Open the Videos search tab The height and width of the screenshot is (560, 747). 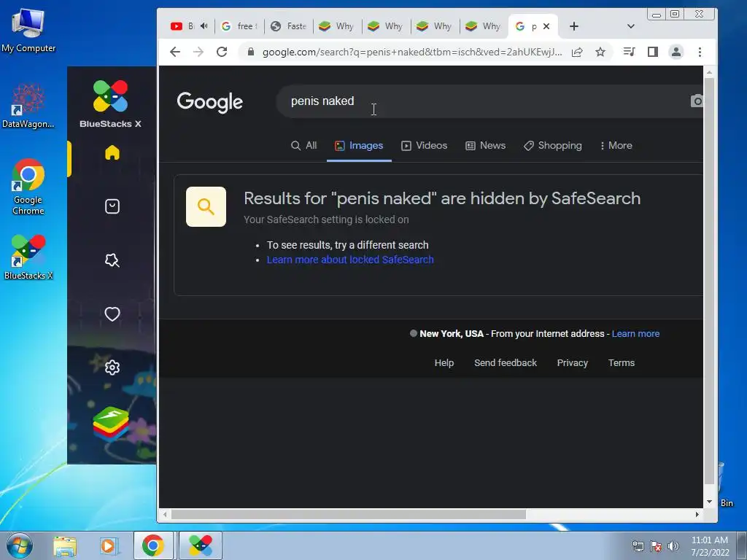click(424, 146)
